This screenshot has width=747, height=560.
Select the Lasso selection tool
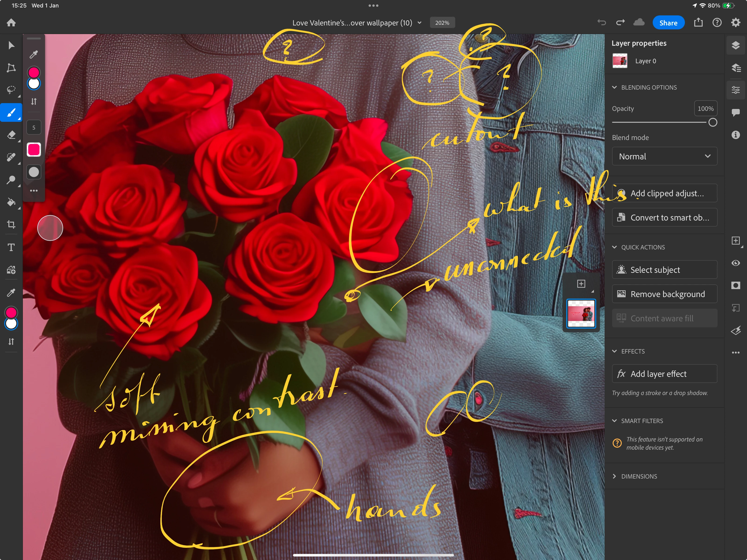[11, 90]
